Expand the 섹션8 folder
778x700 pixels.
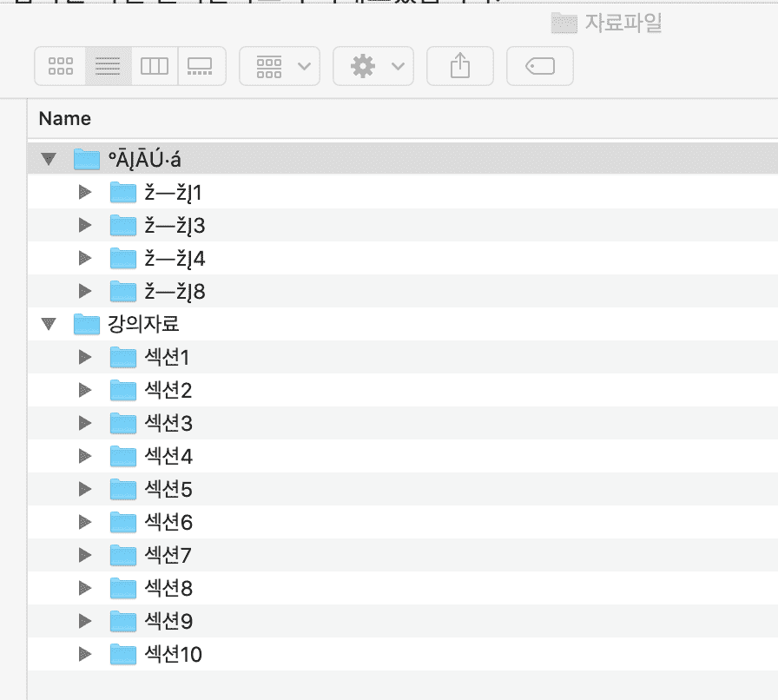[85, 588]
